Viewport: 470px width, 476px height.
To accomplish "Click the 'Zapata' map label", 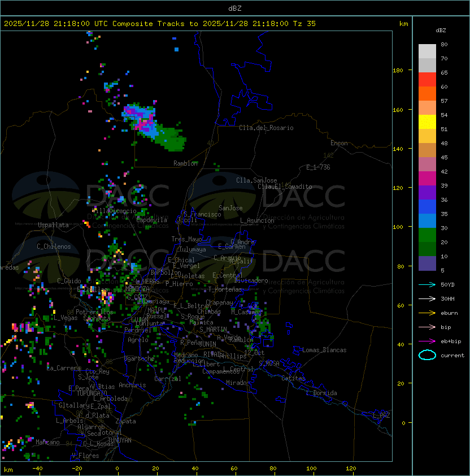I will [x=125, y=421].
